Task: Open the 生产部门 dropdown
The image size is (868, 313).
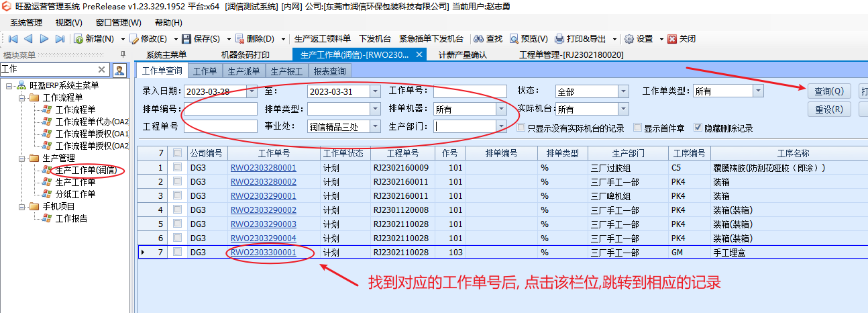Action: [500, 126]
